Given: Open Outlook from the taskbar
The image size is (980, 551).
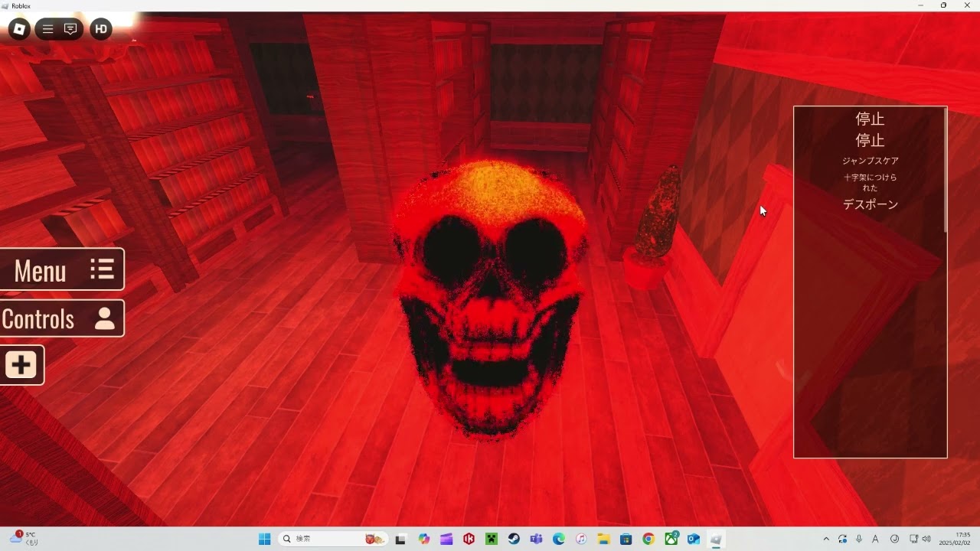Looking at the screenshot, I should [694, 539].
